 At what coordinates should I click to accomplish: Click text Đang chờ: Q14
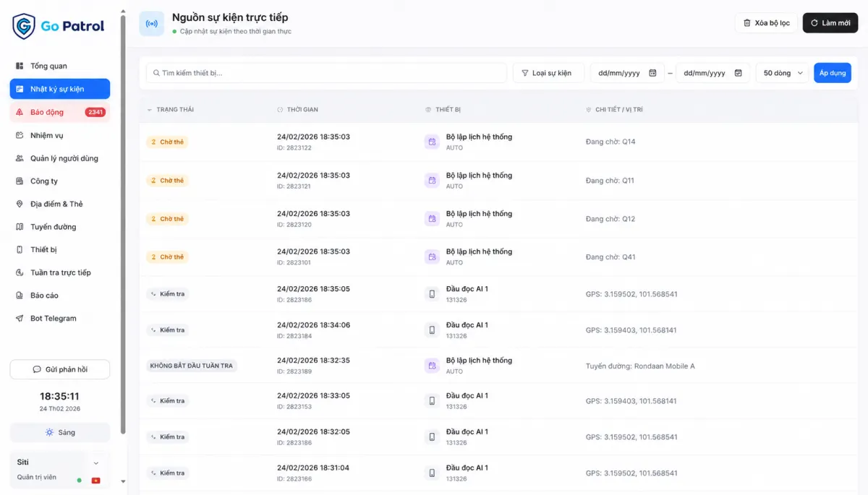tap(610, 142)
